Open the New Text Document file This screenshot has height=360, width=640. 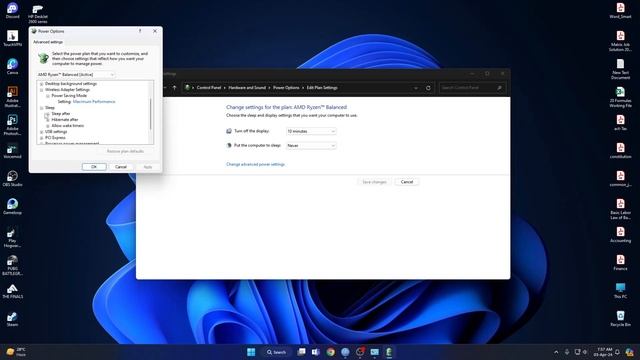tap(620, 69)
